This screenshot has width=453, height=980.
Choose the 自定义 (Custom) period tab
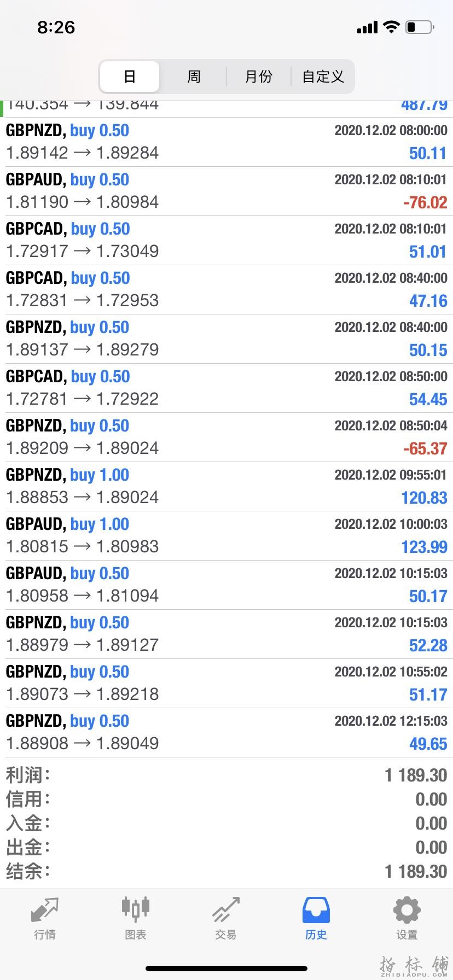(x=323, y=77)
